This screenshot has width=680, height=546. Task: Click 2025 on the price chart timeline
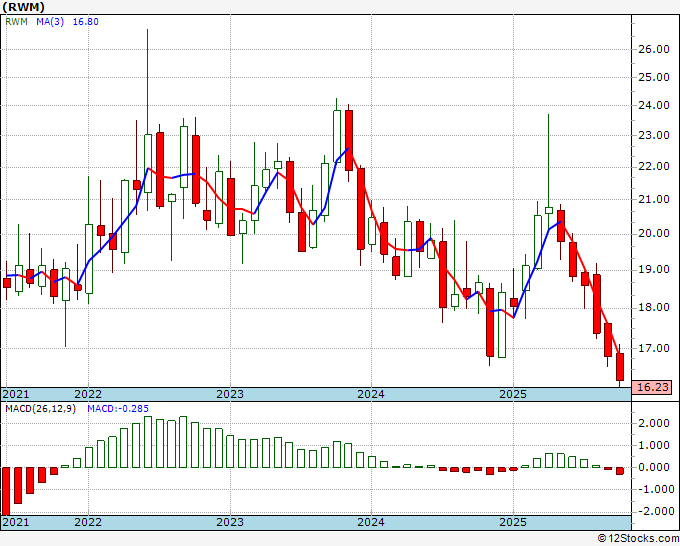[x=513, y=394]
